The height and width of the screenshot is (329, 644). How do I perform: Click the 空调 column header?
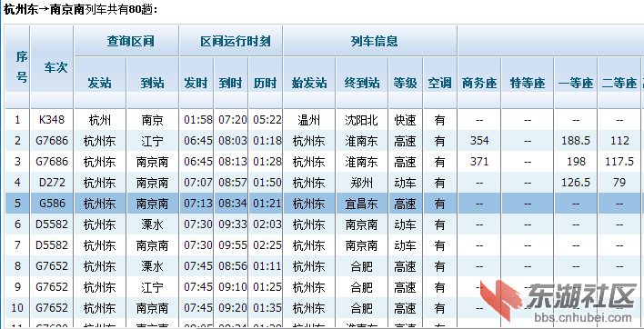pos(440,83)
